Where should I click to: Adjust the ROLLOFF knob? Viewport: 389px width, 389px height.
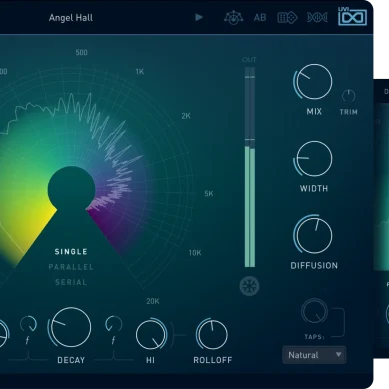[212, 334]
